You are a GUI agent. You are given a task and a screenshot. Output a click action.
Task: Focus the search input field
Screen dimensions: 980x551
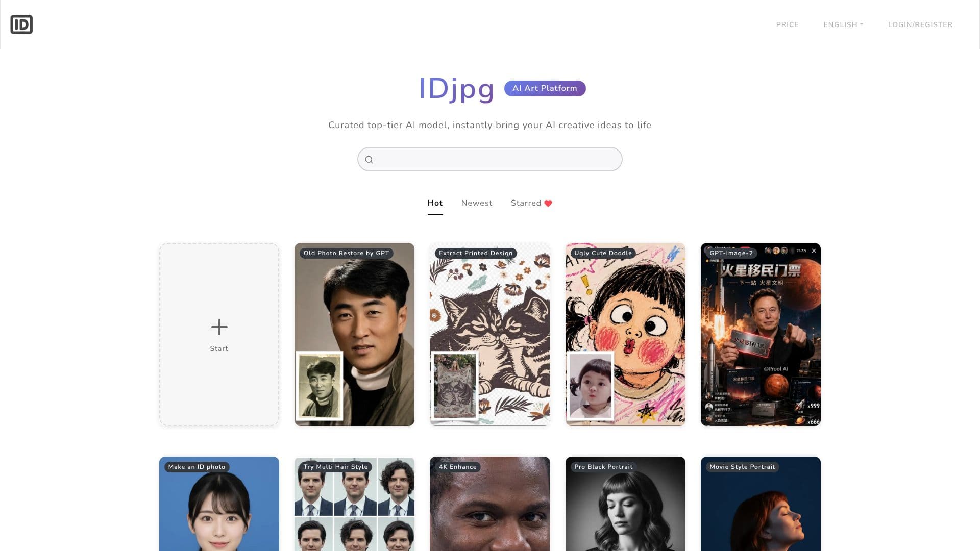click(x=489, y=159)
